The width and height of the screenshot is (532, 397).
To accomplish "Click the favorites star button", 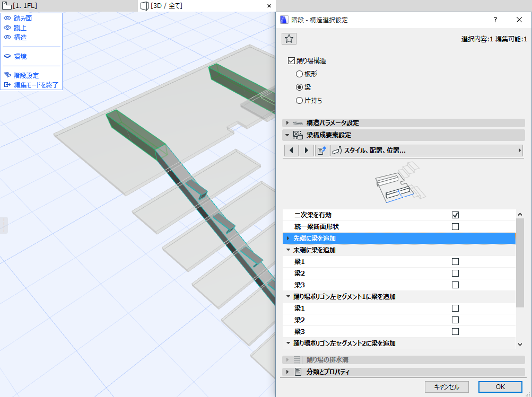I will click(x=289, y=39).
